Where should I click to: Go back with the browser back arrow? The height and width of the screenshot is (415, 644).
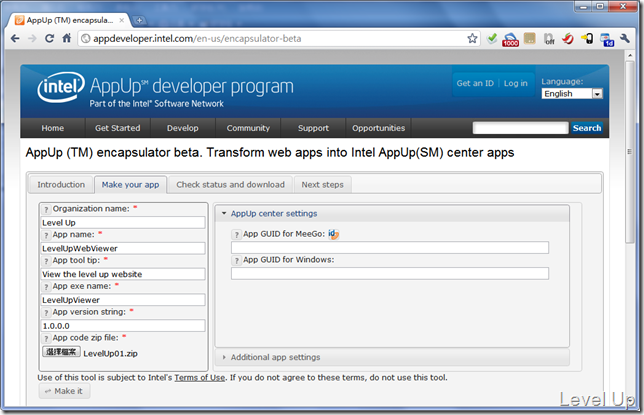pos(15,39)
